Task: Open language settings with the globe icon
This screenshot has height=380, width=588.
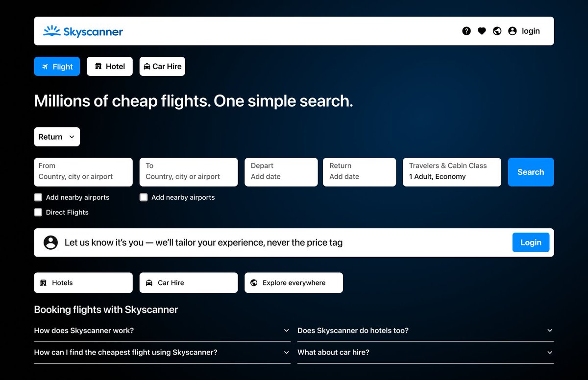Action: click(497, 30)
